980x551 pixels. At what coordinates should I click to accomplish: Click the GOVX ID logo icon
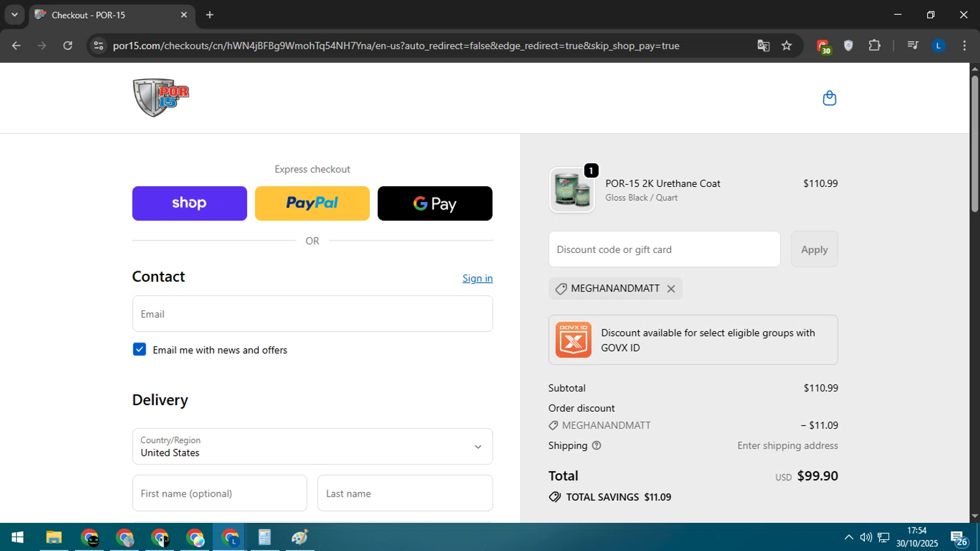point(573,340)
